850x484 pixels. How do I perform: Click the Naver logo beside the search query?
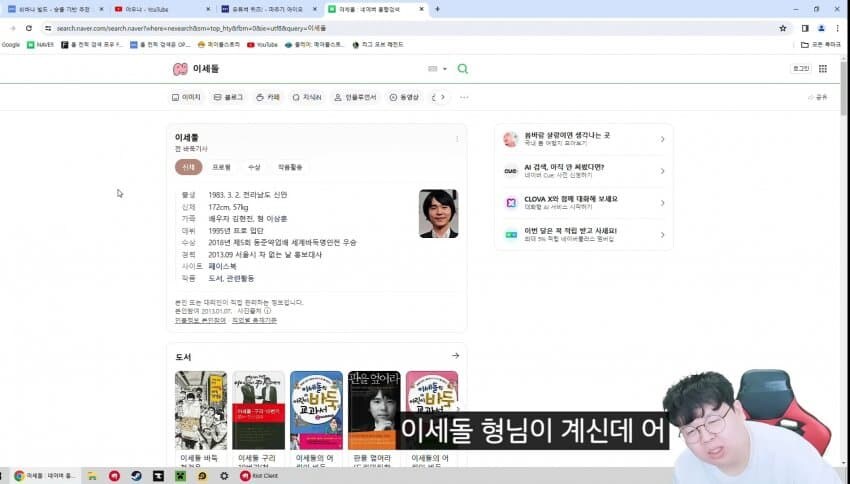[x=180, y=69]
